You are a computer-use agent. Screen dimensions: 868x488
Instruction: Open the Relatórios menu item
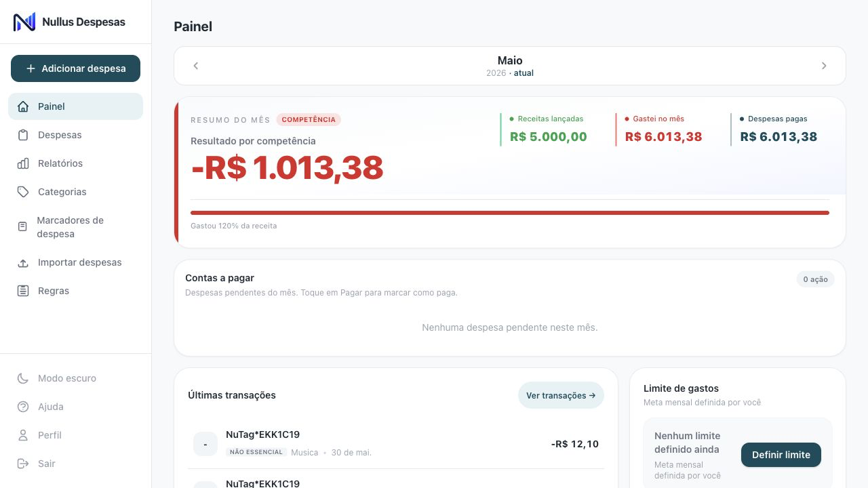tap(75, 163)
